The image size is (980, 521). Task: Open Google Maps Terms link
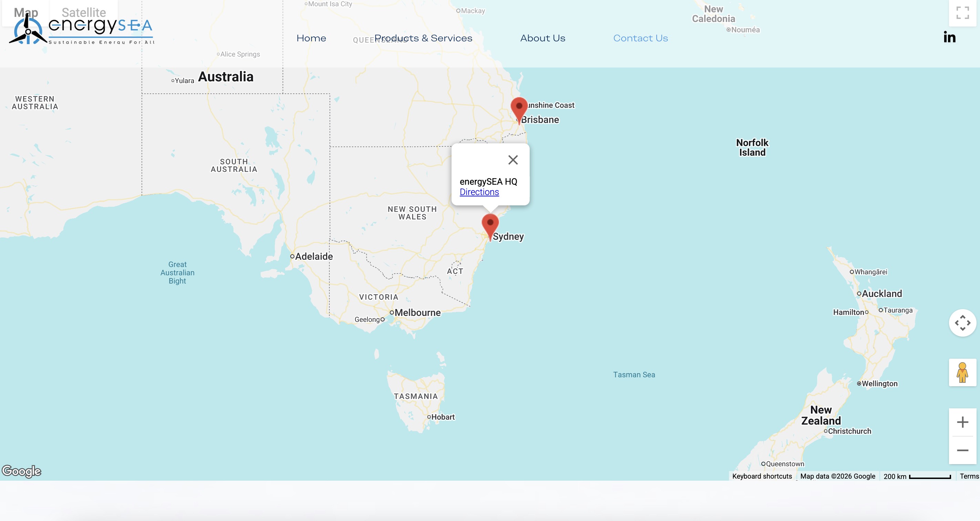[968, 476]
